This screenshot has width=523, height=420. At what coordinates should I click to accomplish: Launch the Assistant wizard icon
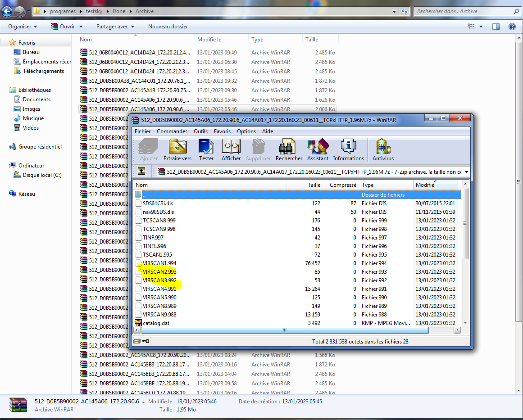pyautogui.click(x=318, y=149)
